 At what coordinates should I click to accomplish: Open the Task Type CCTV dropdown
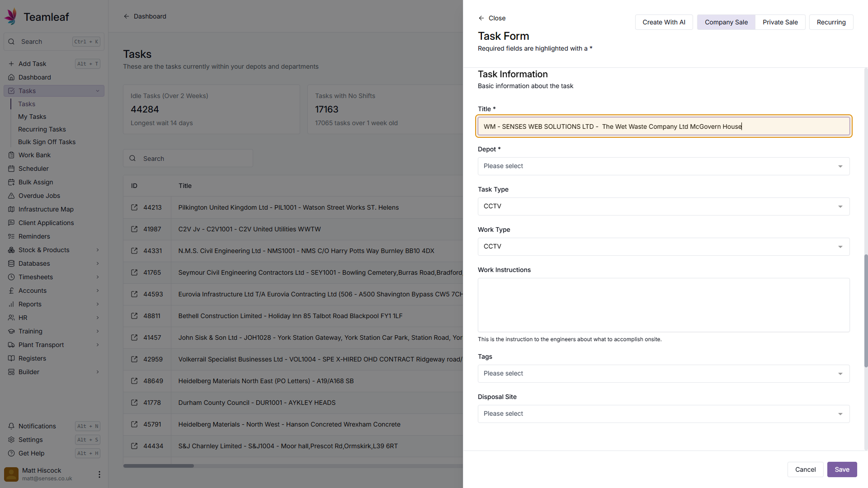pos(664,206)
